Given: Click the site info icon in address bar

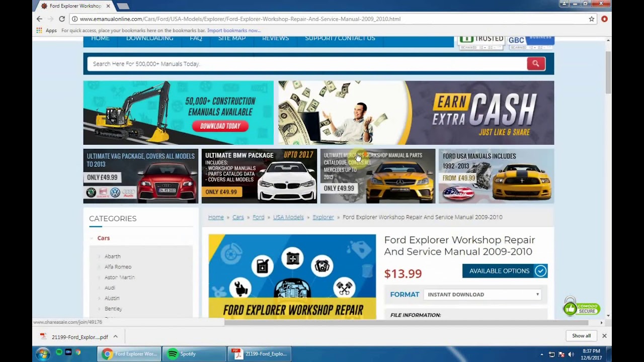Looking at the screenshot, I should [x=74, y=19].
